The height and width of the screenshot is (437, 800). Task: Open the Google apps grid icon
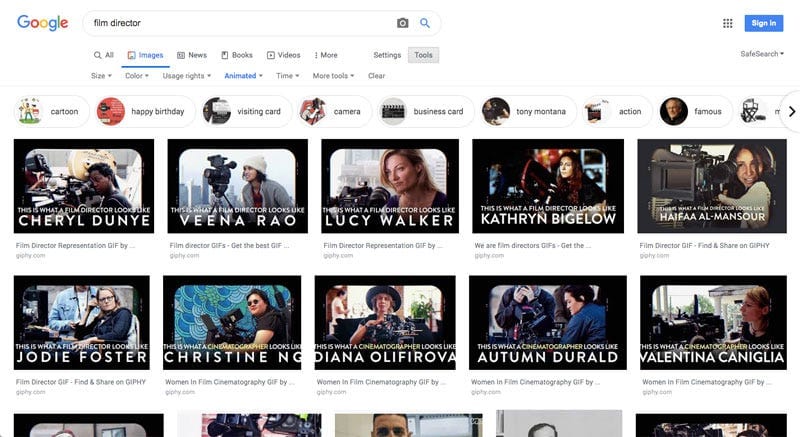coord(727,23)
